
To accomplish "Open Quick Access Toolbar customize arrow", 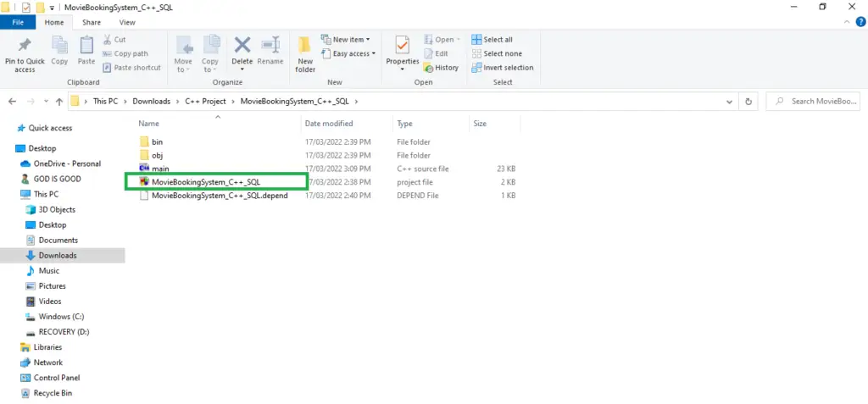I will click(x=52, y=8).
